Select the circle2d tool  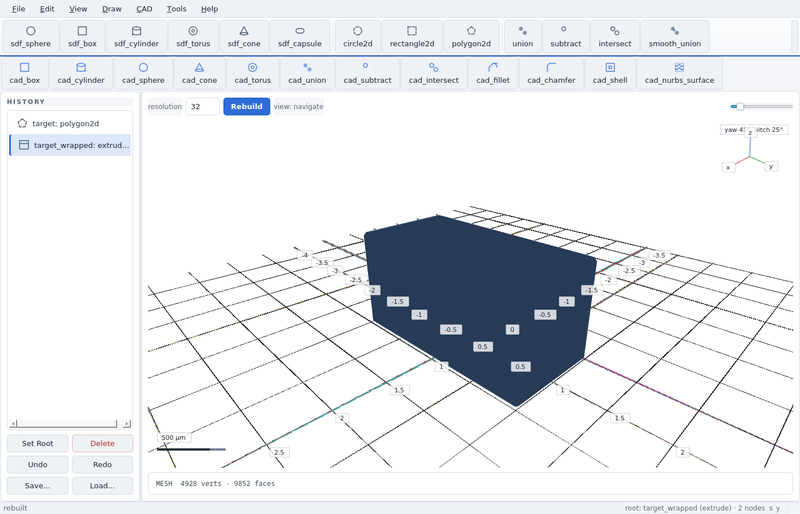358,37
